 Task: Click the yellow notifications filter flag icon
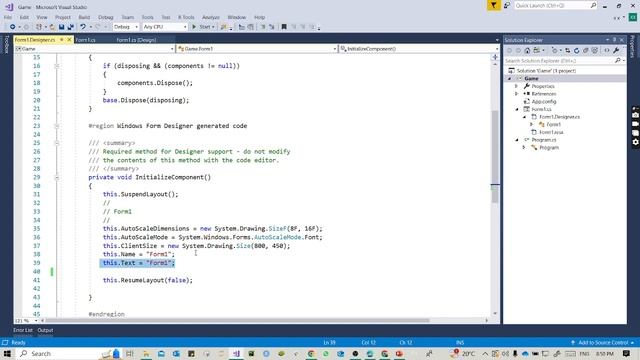coord(493,5)
